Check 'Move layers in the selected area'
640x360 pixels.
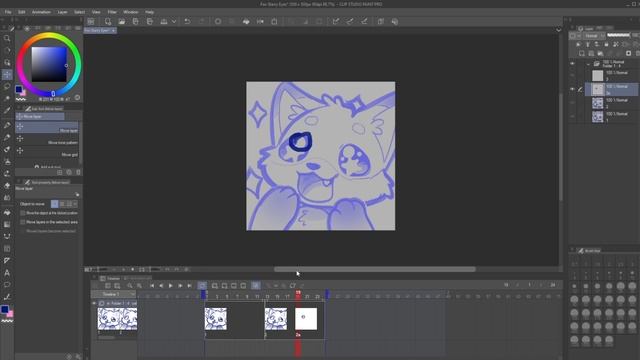(23, 222)
